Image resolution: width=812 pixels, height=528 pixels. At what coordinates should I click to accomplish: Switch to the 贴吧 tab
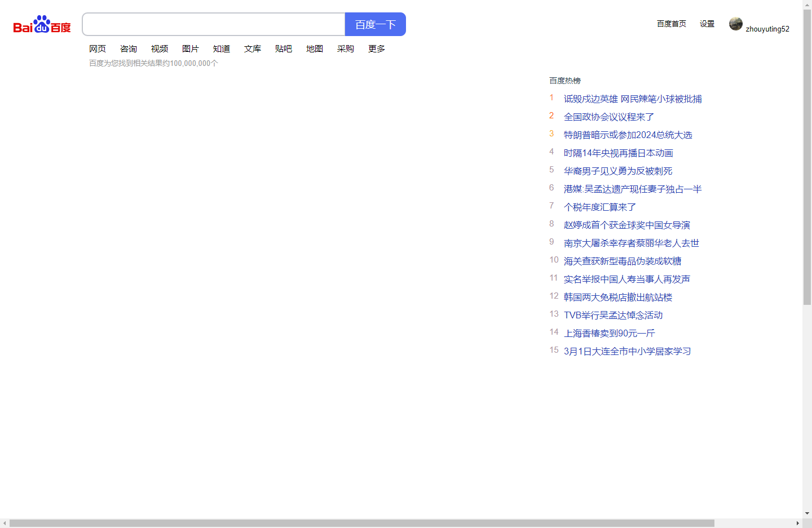tap(284, 48)
